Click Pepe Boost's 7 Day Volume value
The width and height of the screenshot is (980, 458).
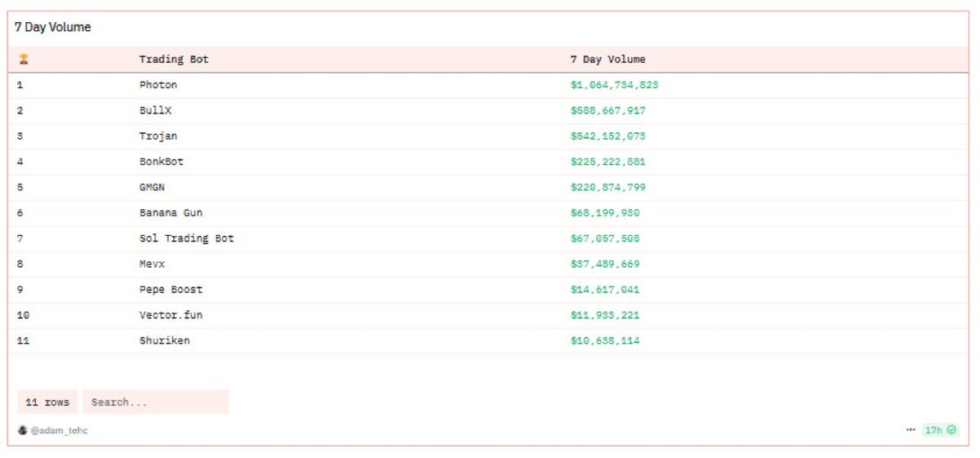click(x=605, y=289)
